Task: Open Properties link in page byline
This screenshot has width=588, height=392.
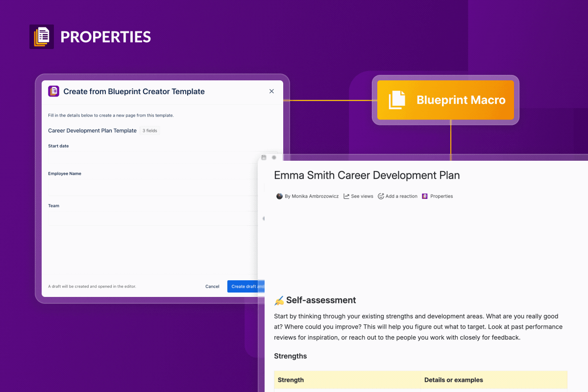Action: coord(441,196)
